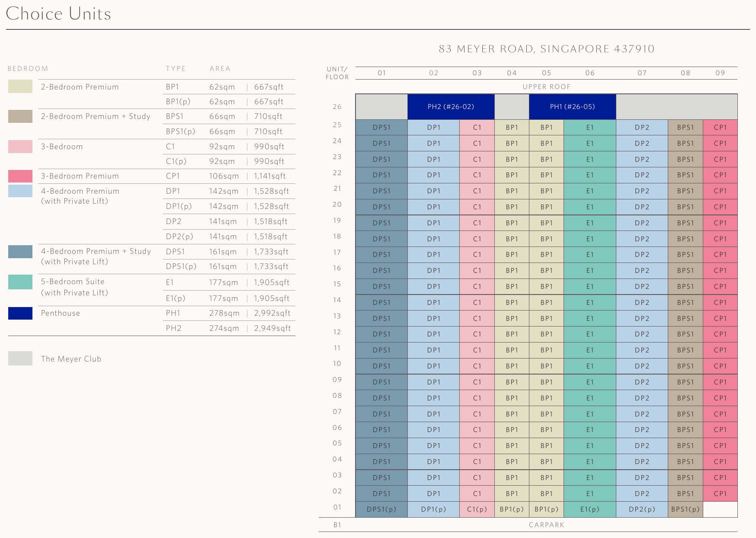Select penthouse unit PH2 (#26-02)
The width and height of the screenshot is (756, 538).
pyautogui.click(x=451, y=107)
